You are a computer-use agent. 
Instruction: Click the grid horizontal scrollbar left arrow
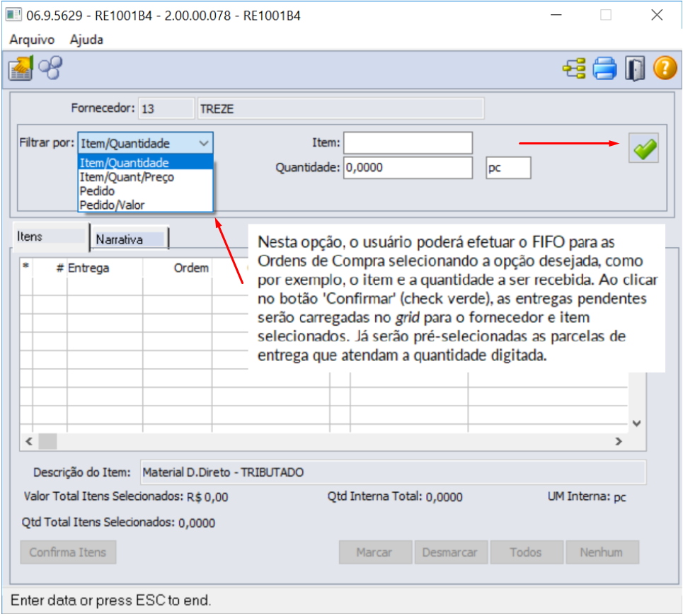click(29, 441)
